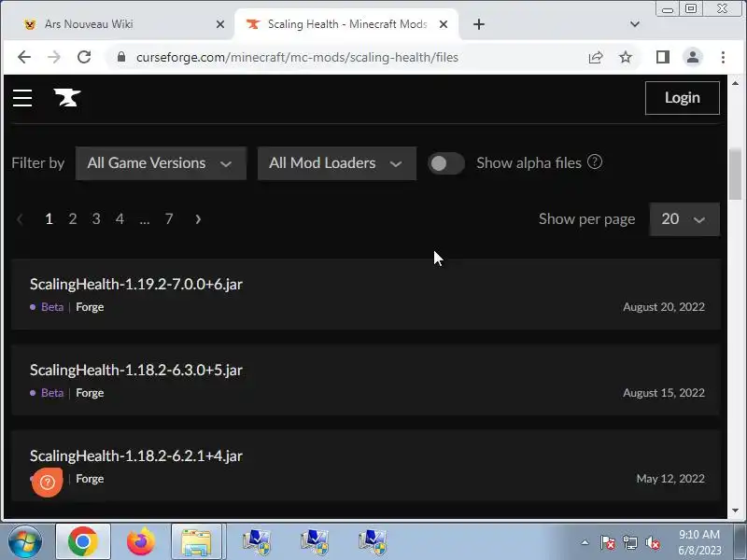Click the Action Center flag icon
The width and height of the screenshot is (747, 560).
pos(607,542)
